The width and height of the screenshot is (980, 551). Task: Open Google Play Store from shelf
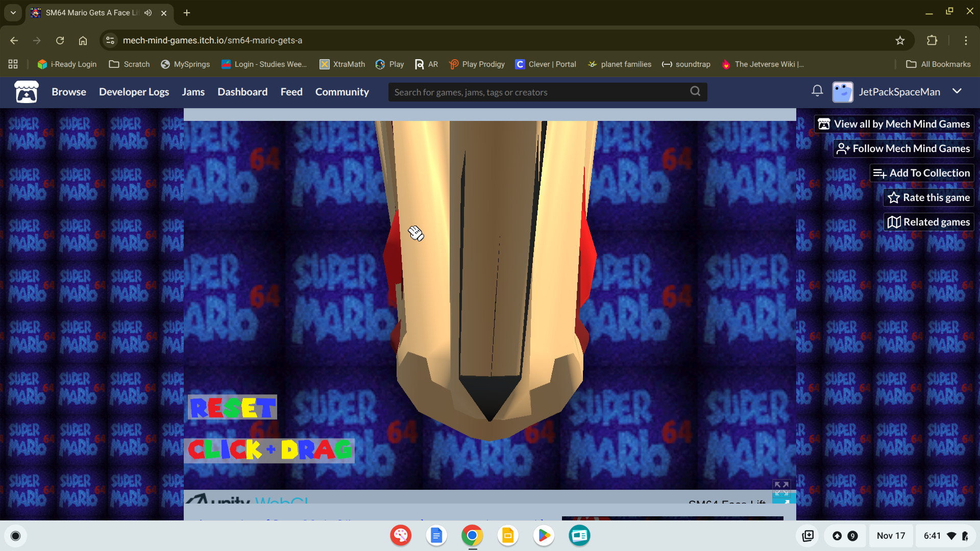click(544, 536)
